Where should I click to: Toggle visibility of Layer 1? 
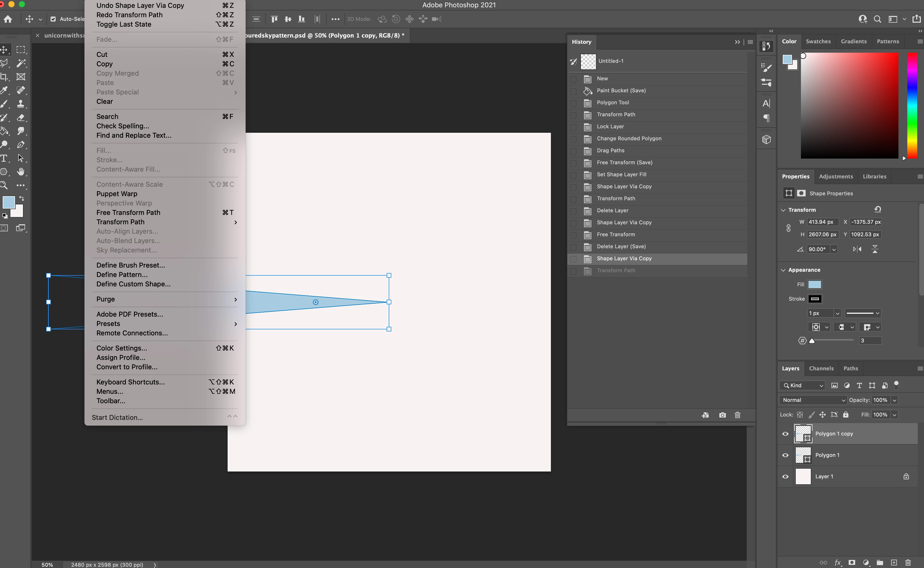coord(785,477)
